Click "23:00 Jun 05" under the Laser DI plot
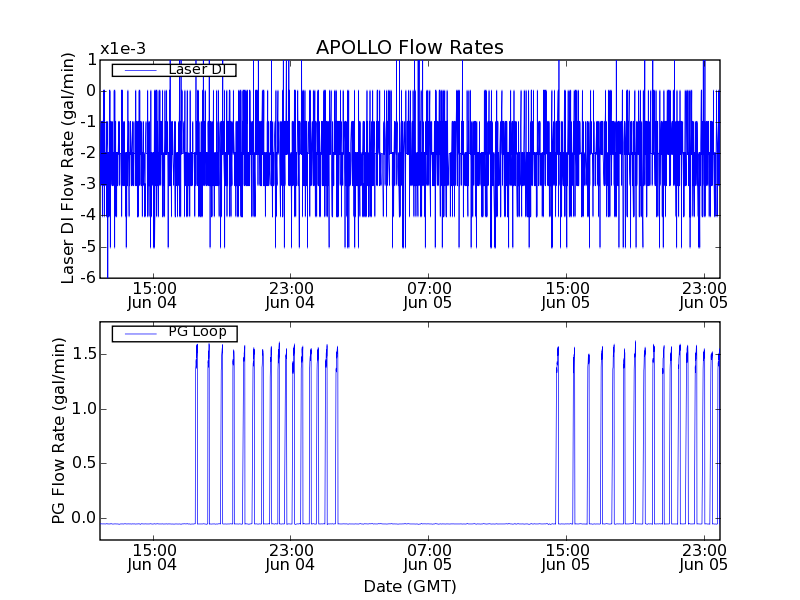 pos(704,295)
